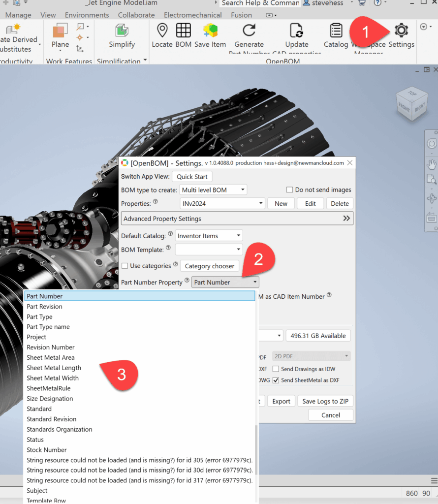Click New next to Properties
This screenshot has width=438, height=504.
tap(281, 203)
